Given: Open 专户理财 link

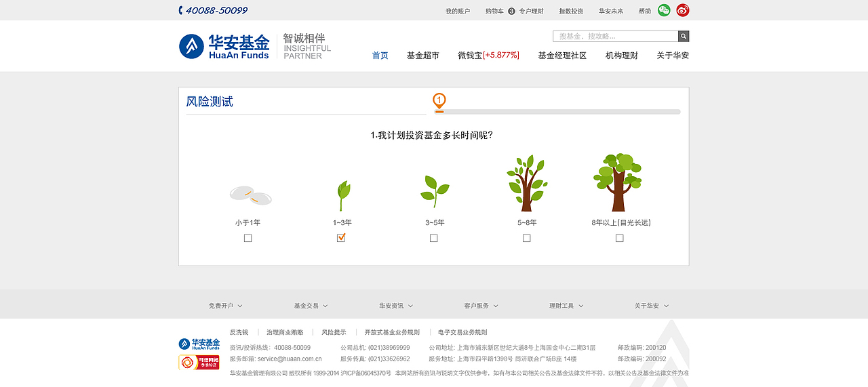Looking at the screenshot, I should click(x=532, y=11).
